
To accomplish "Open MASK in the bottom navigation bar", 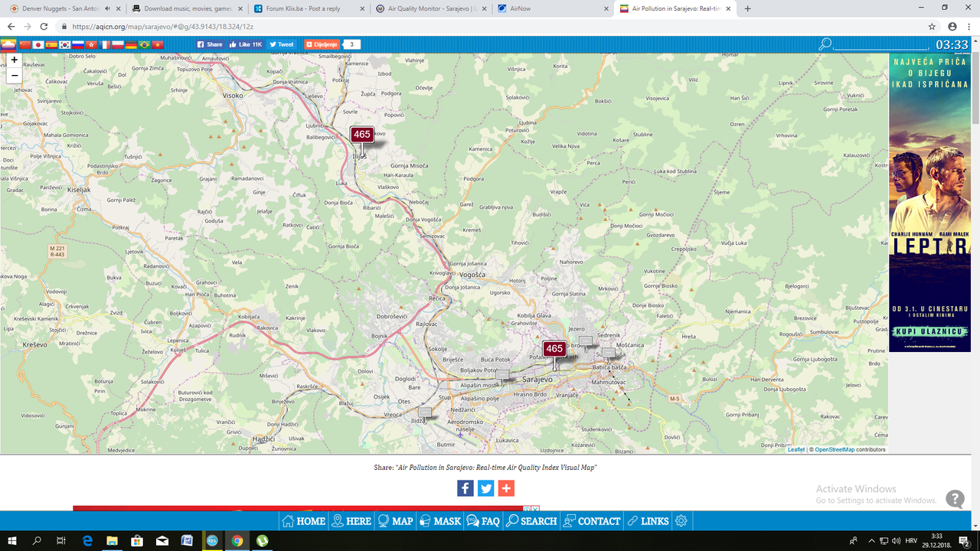I will coord(439,521).
